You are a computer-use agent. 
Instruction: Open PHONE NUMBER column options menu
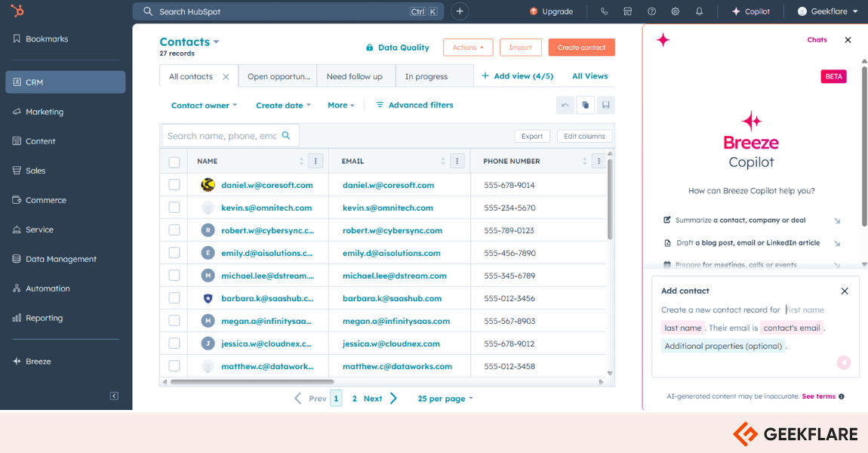point(599,161)
